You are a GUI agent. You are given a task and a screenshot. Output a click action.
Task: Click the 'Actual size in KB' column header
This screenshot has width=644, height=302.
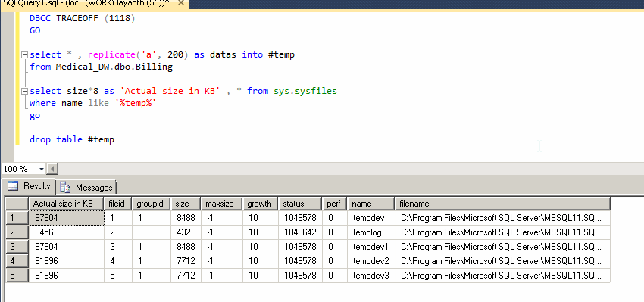[67, 204]
